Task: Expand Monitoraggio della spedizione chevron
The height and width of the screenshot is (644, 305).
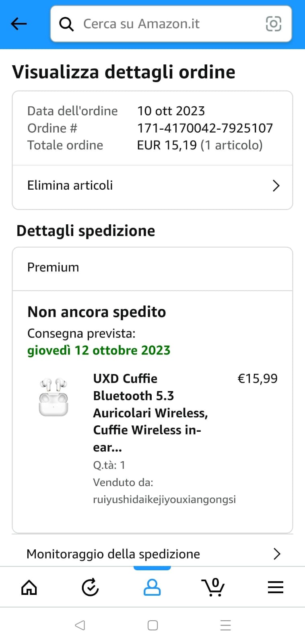Action: [277, 554]
